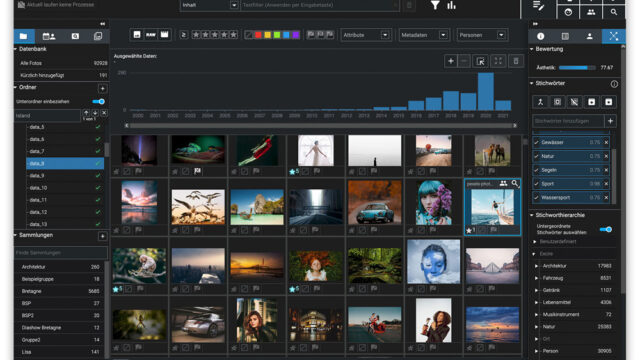Uncheck the Segeln keyword checkbox

click(536, 170)
